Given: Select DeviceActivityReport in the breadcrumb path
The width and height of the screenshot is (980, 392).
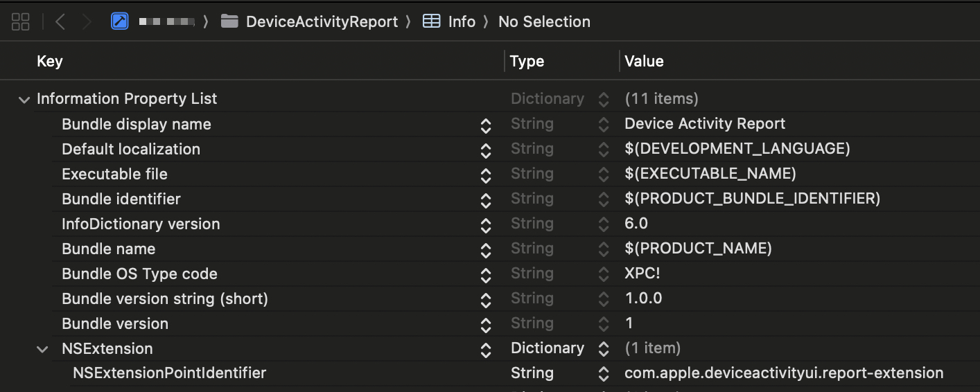Looking at the screenshot, I should tap(322, 21).
